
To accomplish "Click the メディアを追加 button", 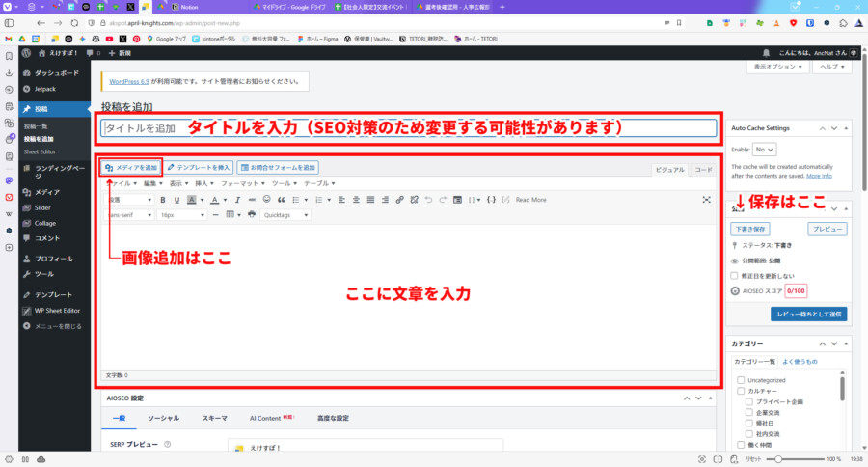I will pos(131,167).
